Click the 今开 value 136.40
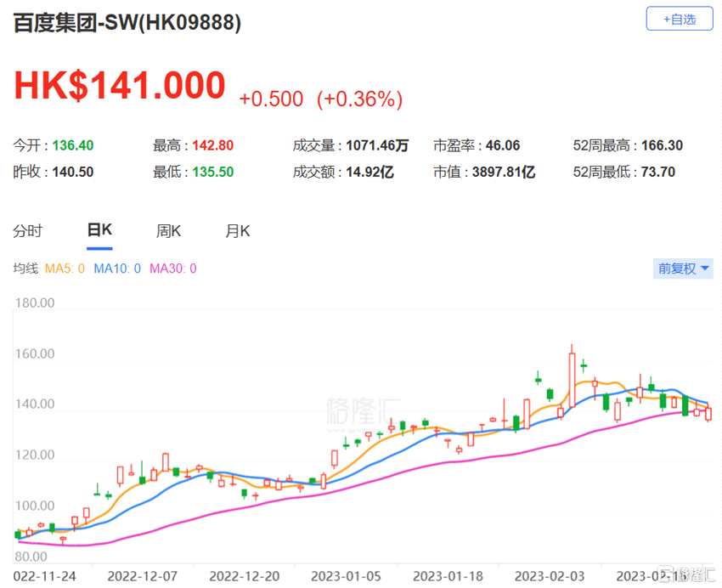 pyautogui.click(x=73, y=145)
